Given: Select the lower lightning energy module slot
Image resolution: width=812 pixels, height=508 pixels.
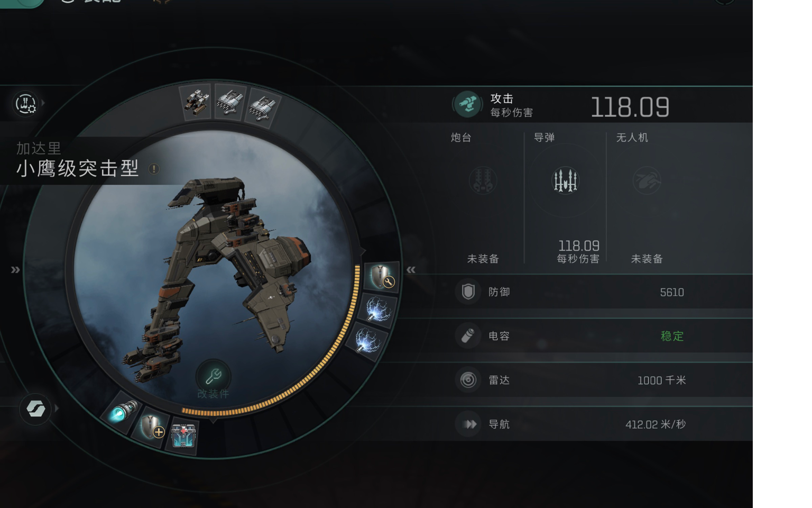Looking at the screenshot, I should pos(366,340).
